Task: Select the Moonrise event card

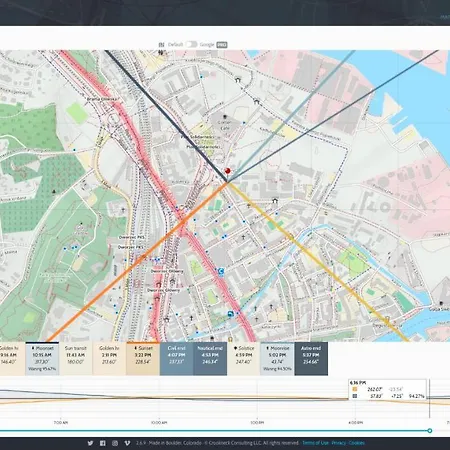Action: 277,358
